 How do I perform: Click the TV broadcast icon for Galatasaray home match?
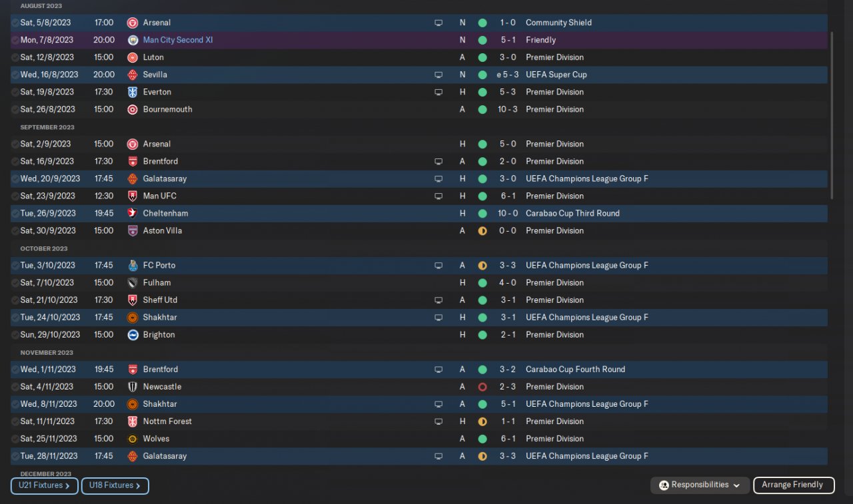click(438, 179)
